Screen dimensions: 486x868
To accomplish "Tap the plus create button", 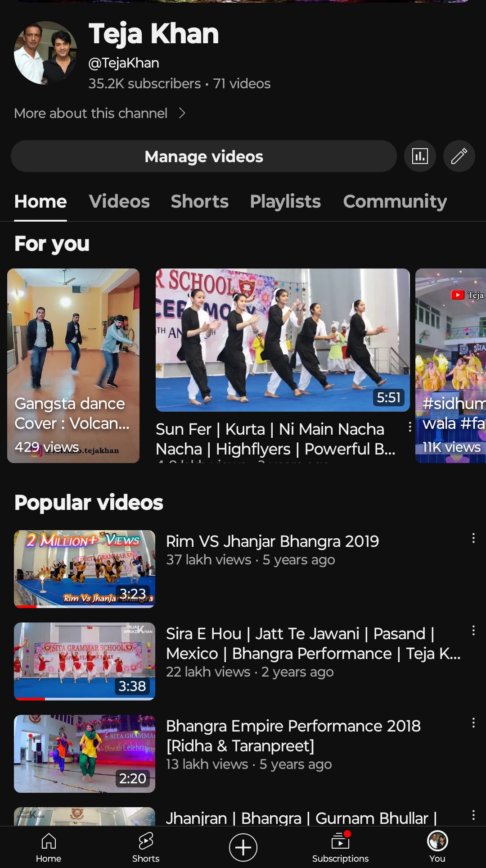I will [243, 847].
